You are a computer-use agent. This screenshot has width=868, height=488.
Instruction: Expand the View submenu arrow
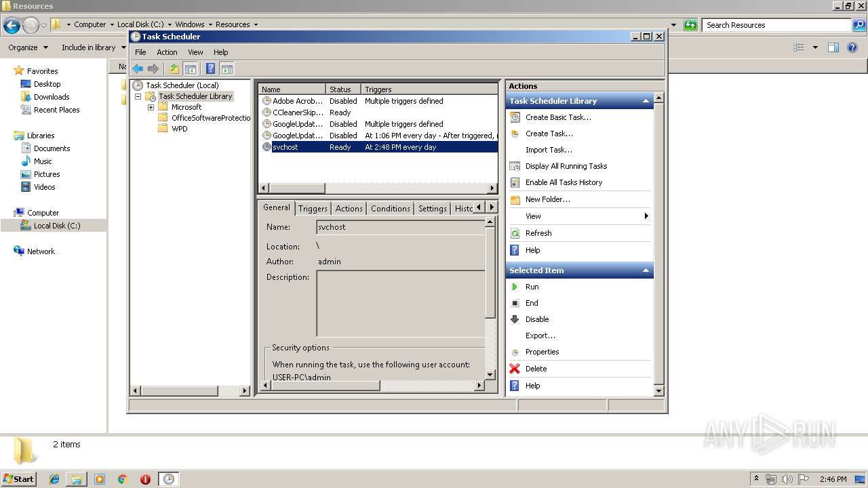(x=646, y=216)
